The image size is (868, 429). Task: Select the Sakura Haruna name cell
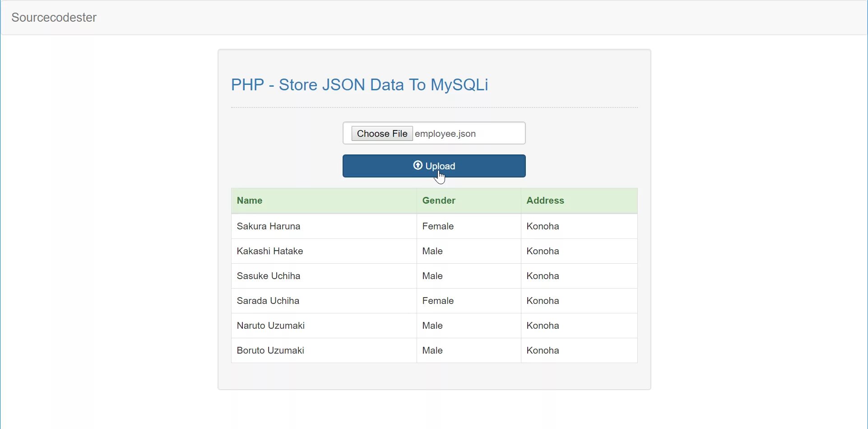pos(269,226)
